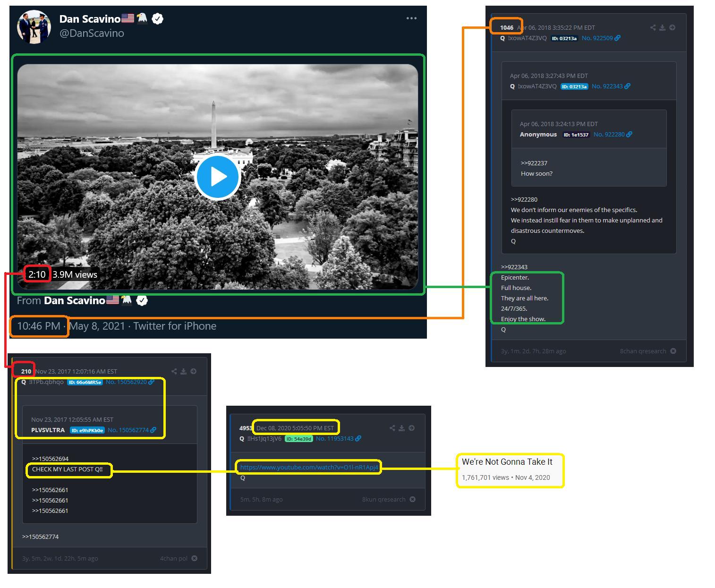715x588 pixels.
Task: Open the nested post link No. 922343
Action: 607,86
